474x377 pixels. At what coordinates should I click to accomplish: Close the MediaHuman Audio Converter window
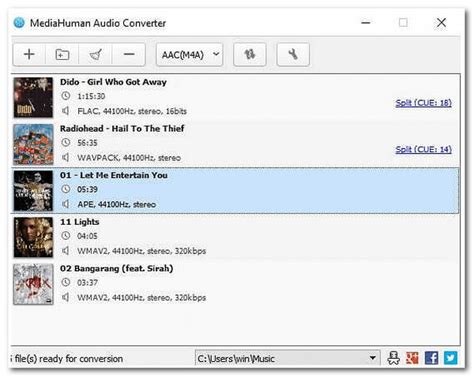441,23
